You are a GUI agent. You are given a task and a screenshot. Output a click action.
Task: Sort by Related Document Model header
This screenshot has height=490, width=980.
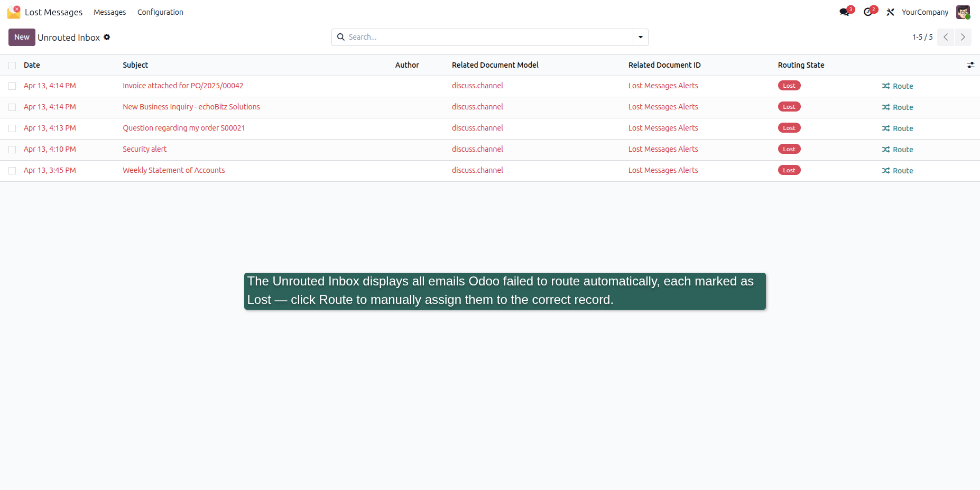[x=495, y=65]
